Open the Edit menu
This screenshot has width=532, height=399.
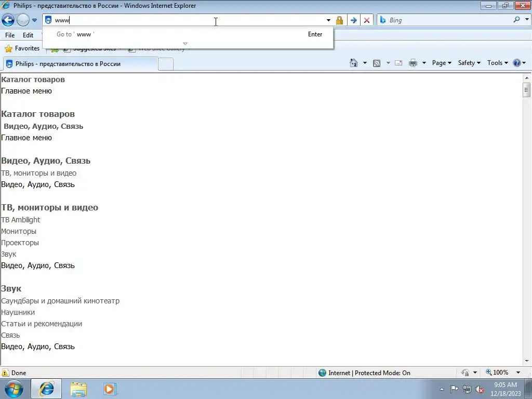pos(28,35)
